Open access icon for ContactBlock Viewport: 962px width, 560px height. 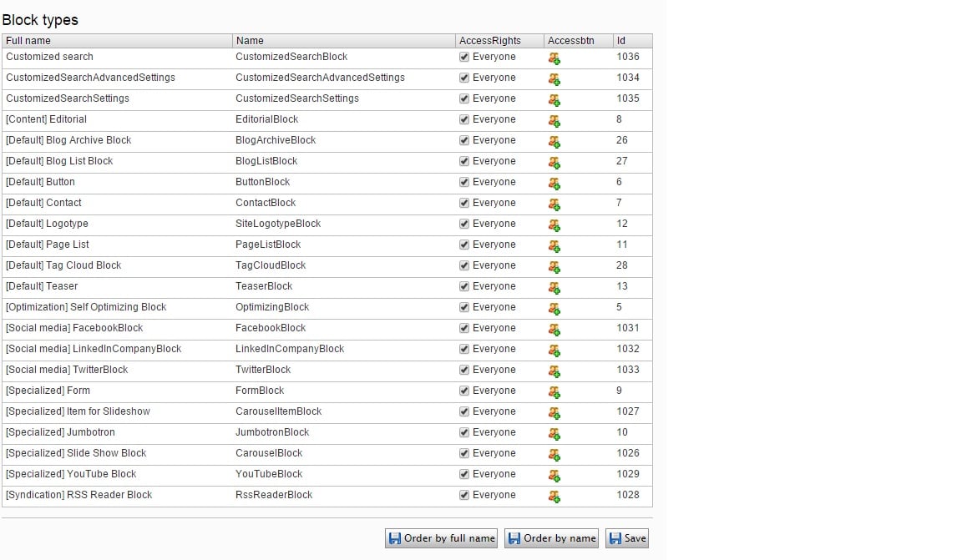point(554,204)
